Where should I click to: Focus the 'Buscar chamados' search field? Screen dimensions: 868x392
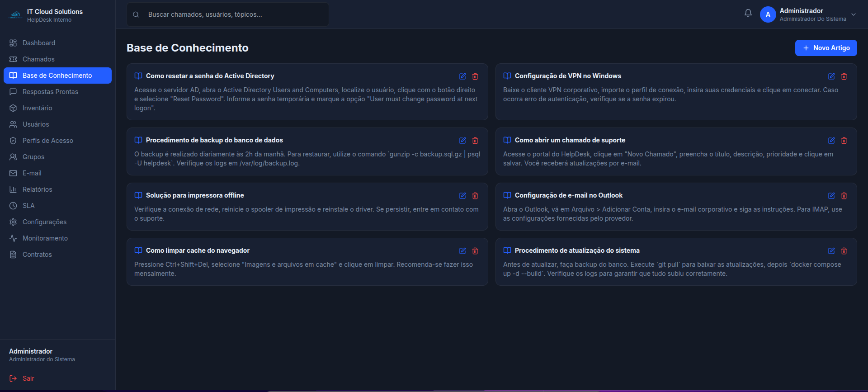(228, 14)
